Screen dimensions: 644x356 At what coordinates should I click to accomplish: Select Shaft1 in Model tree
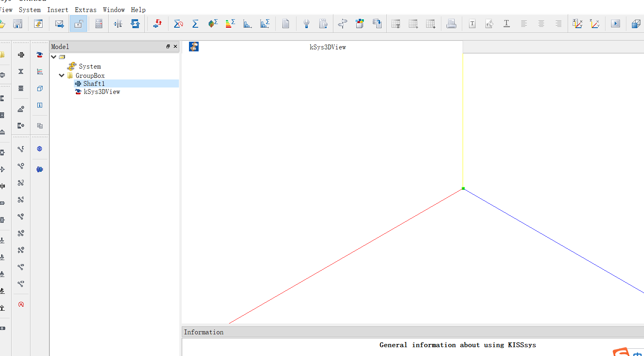click(94, 83)
